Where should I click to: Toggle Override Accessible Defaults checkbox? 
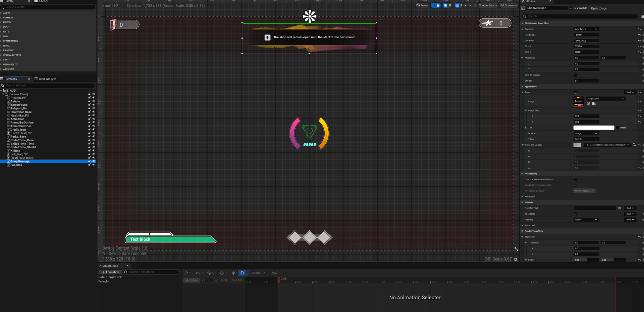tap(575, 179)
